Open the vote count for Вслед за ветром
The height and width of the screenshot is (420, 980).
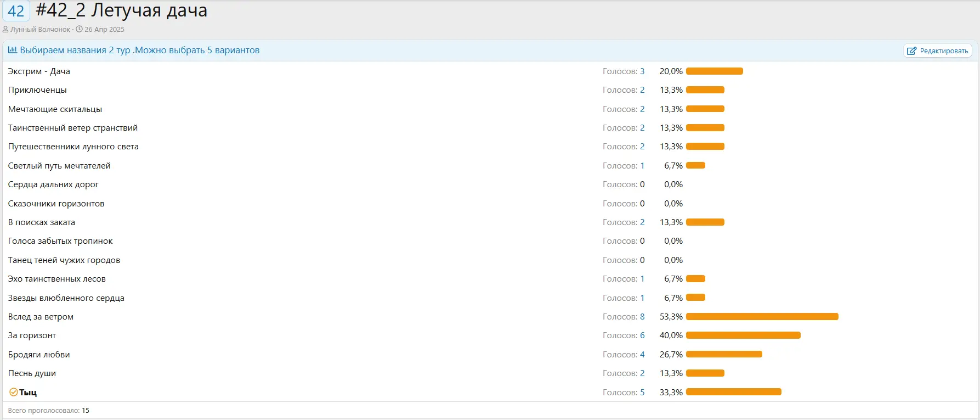642,317
